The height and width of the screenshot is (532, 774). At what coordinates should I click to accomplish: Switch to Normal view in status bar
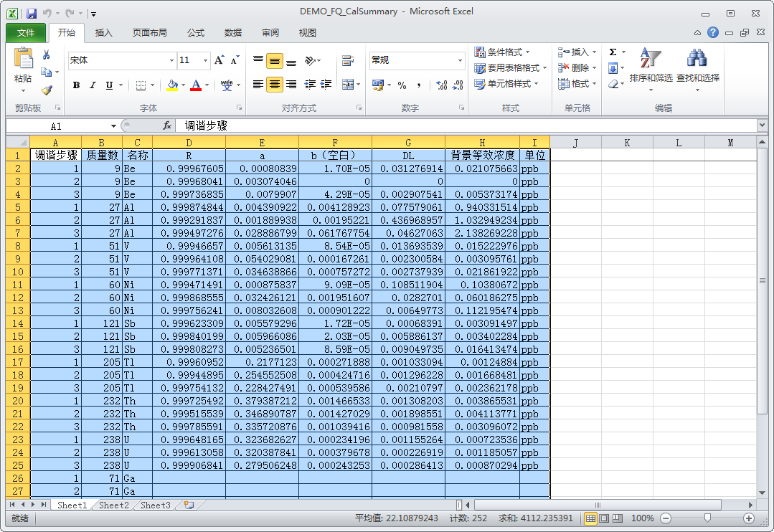[590, 518]
